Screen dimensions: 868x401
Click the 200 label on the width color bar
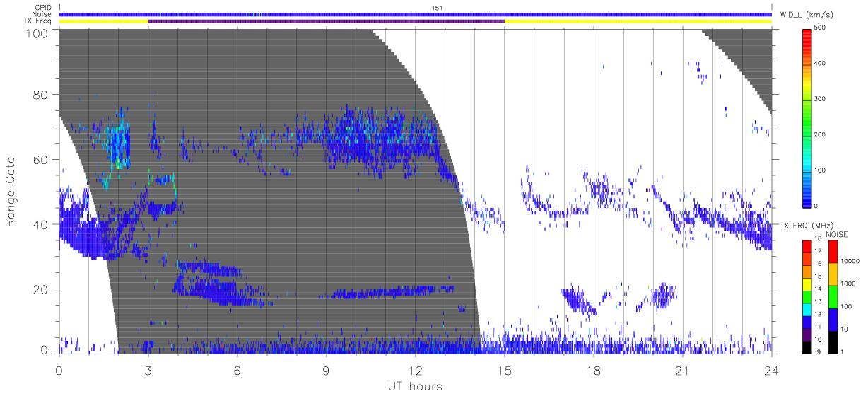pos(821,134)
